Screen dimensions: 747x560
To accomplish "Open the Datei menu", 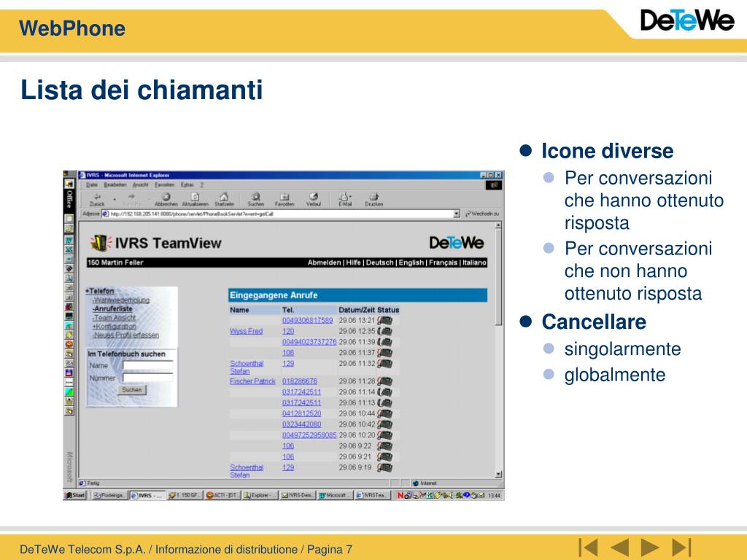I will point(91,184).
